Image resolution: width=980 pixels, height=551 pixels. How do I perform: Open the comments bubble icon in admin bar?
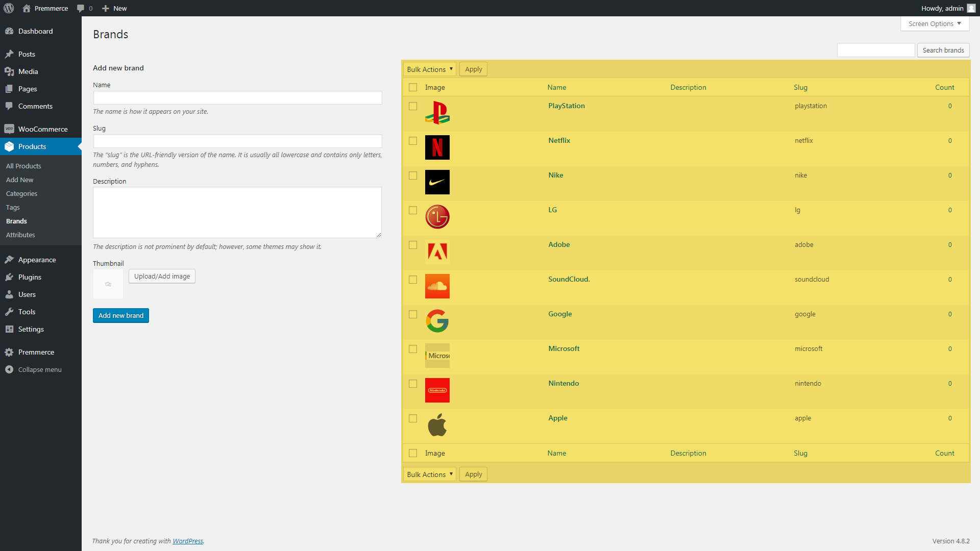81,8
